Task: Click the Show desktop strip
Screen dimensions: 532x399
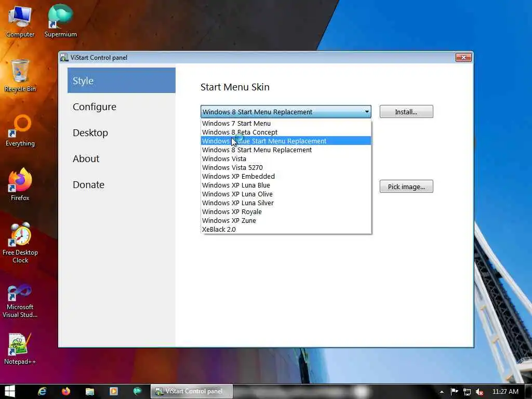Action: tap(528, 392)
